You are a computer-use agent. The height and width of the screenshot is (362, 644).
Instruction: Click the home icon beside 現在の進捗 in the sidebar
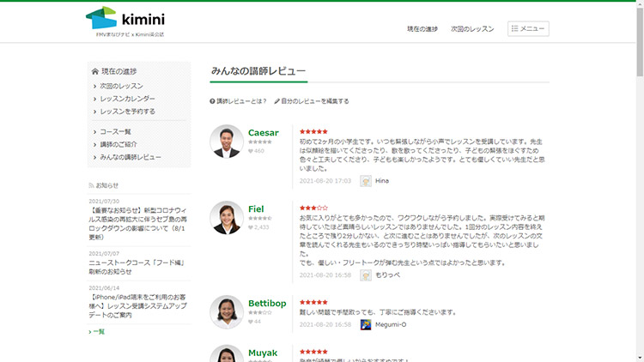point(94,71)
